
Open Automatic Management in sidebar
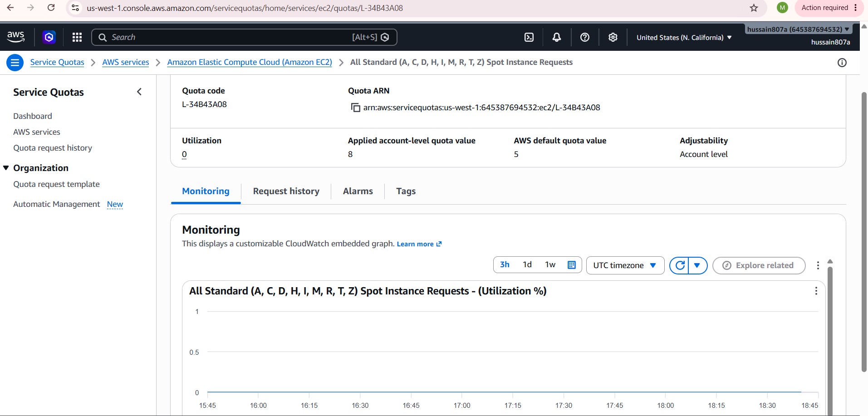pos(57,204)
